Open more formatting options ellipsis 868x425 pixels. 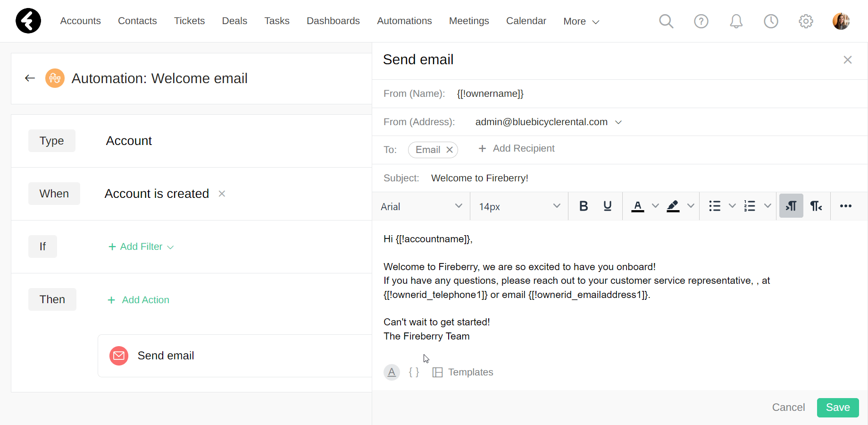[846, 206]
